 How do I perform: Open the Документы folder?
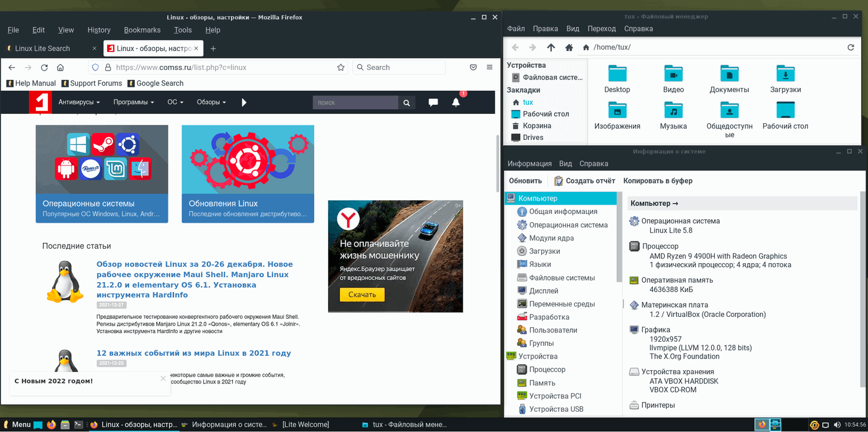point(729,79)
